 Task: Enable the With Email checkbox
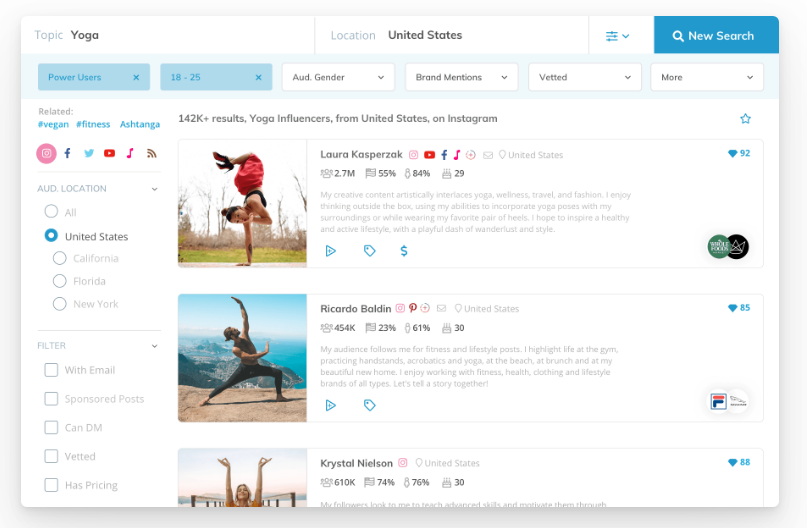(x=51, y=370)
